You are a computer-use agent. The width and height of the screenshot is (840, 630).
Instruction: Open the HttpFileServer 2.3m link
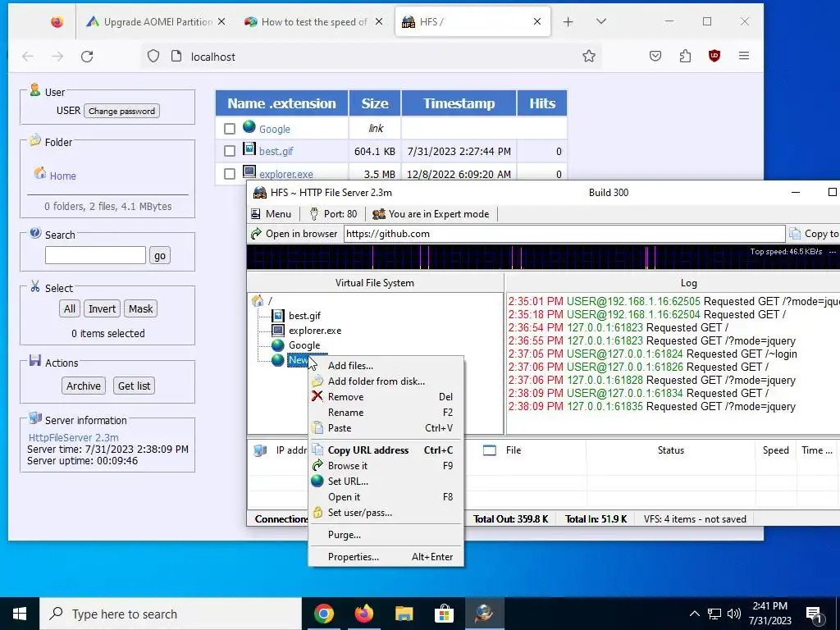[x=73, y=438]
